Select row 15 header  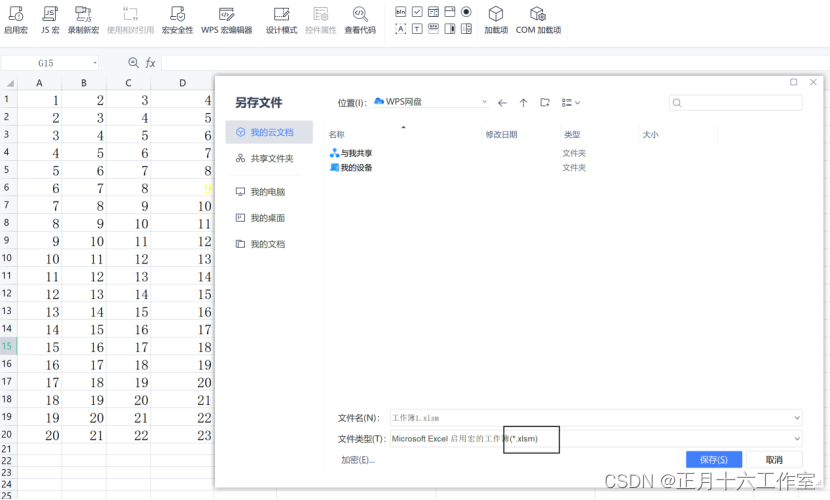[7, 346]
